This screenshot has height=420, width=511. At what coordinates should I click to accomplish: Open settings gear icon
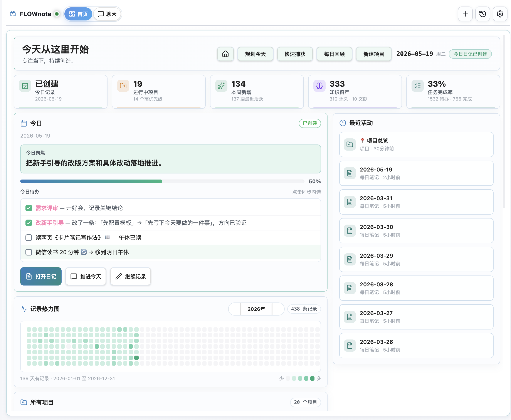[x=500, y=14]
